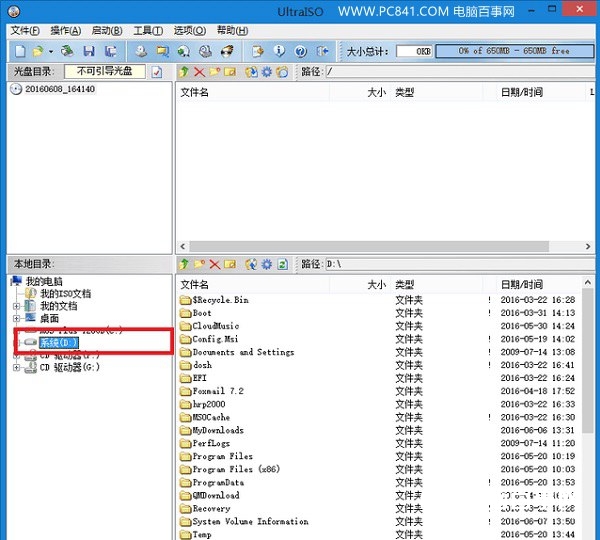Click the local file list vertical scroll up arrow
600x540 pixels.
pyautogui.click(x=588, y=282)
